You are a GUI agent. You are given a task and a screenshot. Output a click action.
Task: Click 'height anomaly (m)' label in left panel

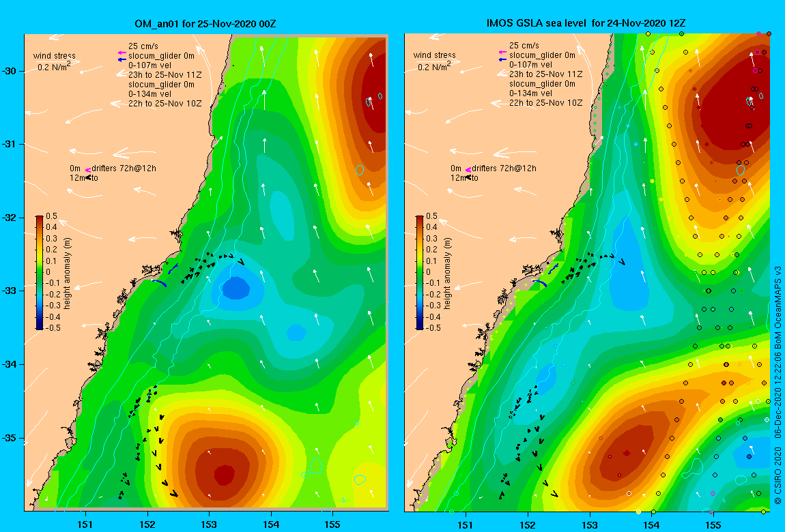(67, 273)
